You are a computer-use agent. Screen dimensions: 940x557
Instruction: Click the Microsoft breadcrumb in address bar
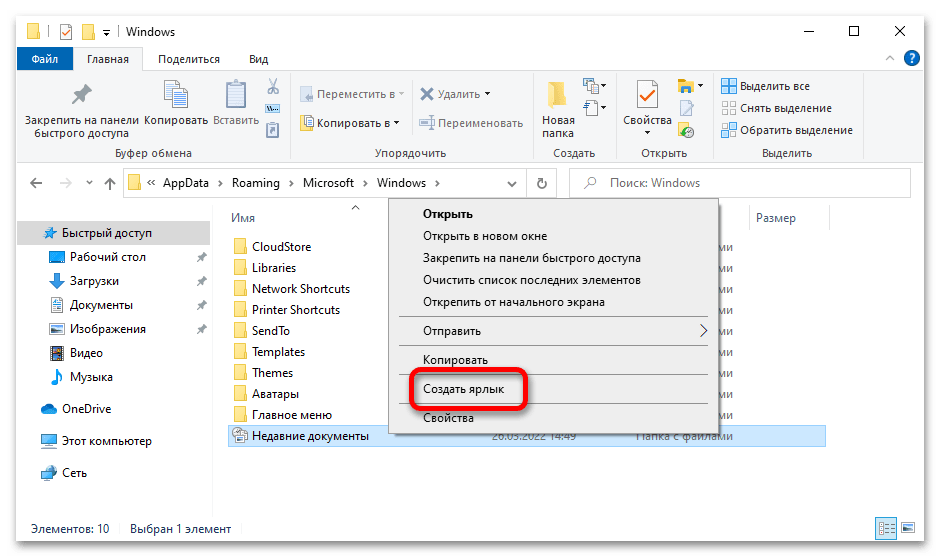click(x=328, y=183)
